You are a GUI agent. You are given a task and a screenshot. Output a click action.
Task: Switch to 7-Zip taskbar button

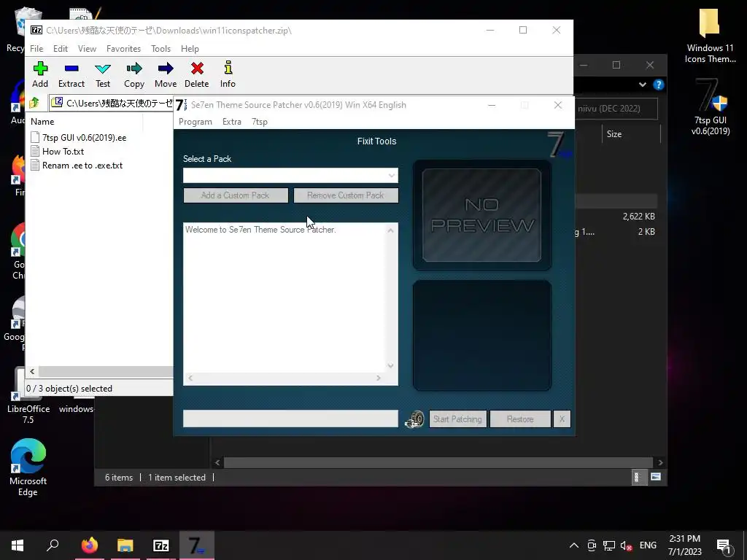click(161, 545)
